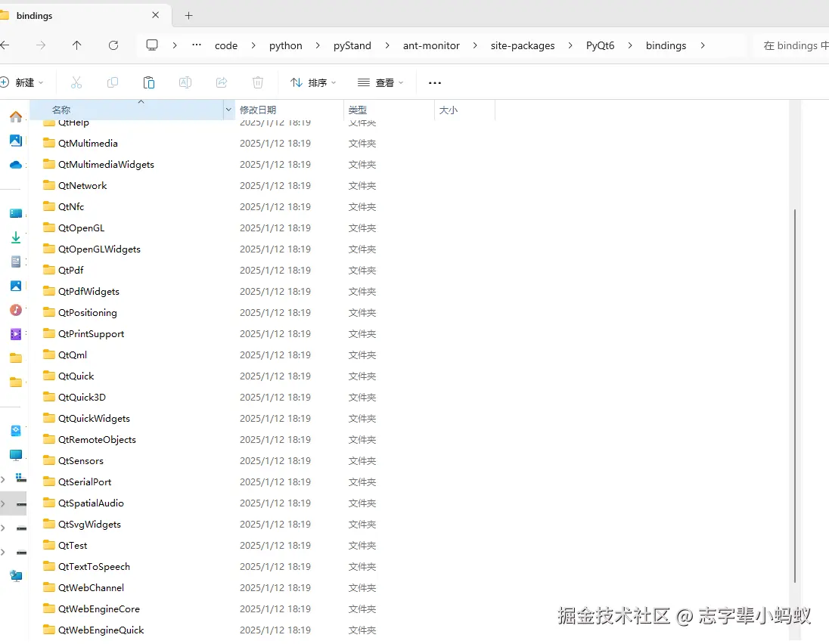Open Downloads in the navigation pane
Viewport: 829px width, 644px height.
click(16, 237)
